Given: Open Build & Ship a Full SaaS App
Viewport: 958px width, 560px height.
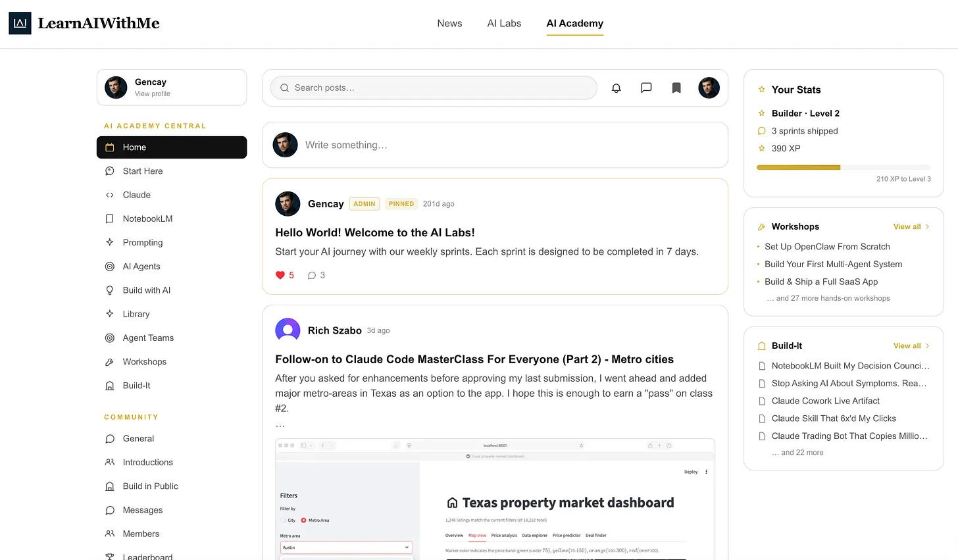Looking at the screenshot, I should (821, 282).
